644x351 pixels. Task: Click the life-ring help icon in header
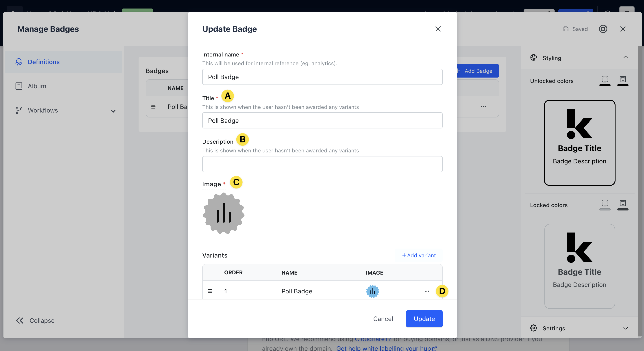(x=603, y=29)
